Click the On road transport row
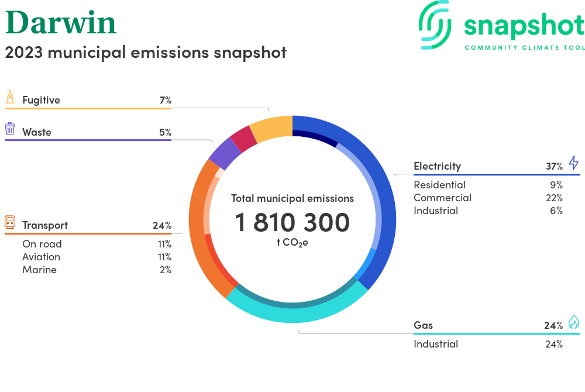585x392 pixels. (97, 244)
